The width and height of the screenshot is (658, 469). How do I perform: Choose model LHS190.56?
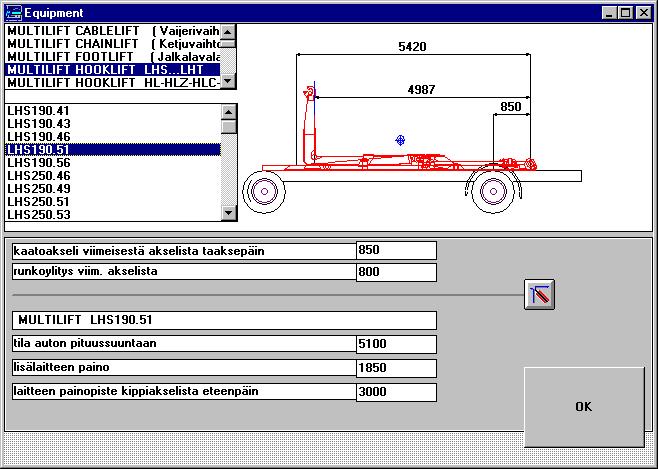click(112, 163)
